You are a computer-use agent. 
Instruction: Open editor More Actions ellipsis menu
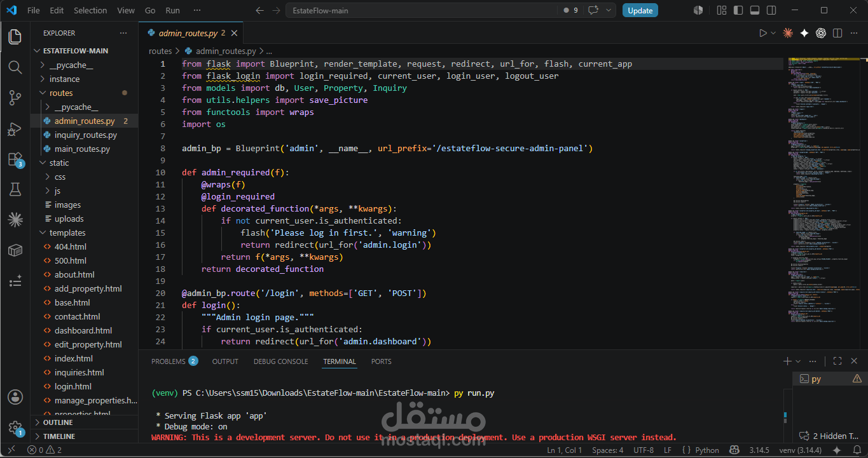[x=854, y=33]
